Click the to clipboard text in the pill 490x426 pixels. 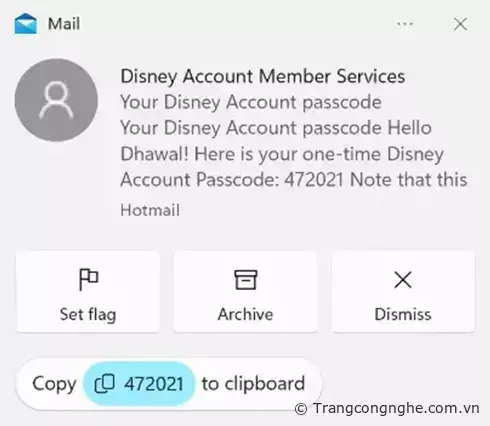tap(253, 384)
